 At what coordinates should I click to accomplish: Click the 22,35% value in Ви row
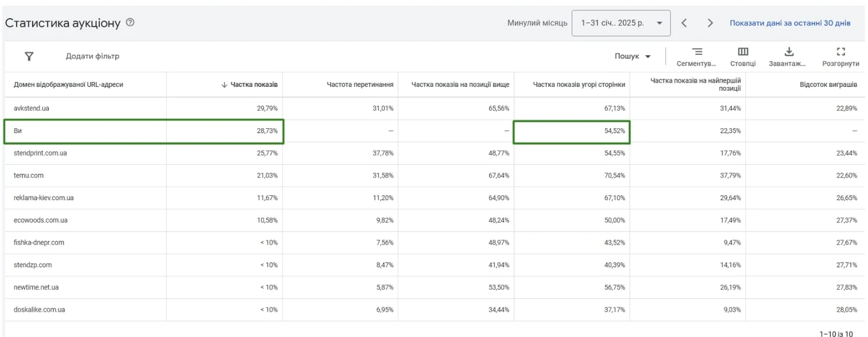click(730, 130)
